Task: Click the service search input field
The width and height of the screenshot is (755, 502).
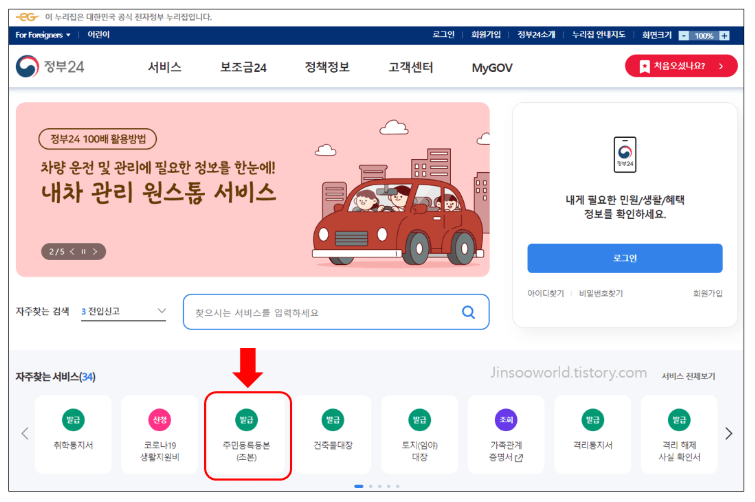Action: pos(336,312)
